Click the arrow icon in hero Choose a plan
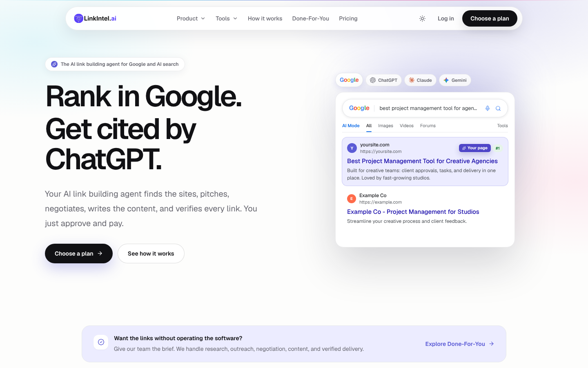The height and width of the screenshot is (368, 588). pos(100,254)
